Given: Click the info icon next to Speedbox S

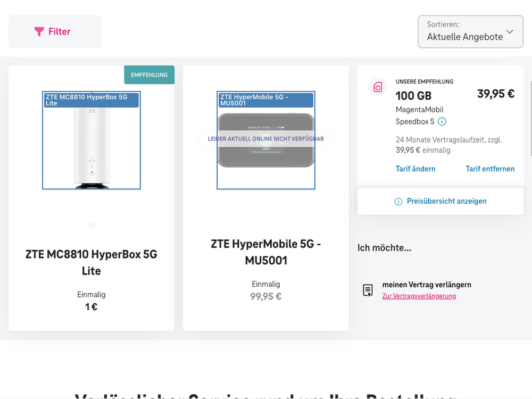Looking at the screenshot, I should tap(442, 121).
